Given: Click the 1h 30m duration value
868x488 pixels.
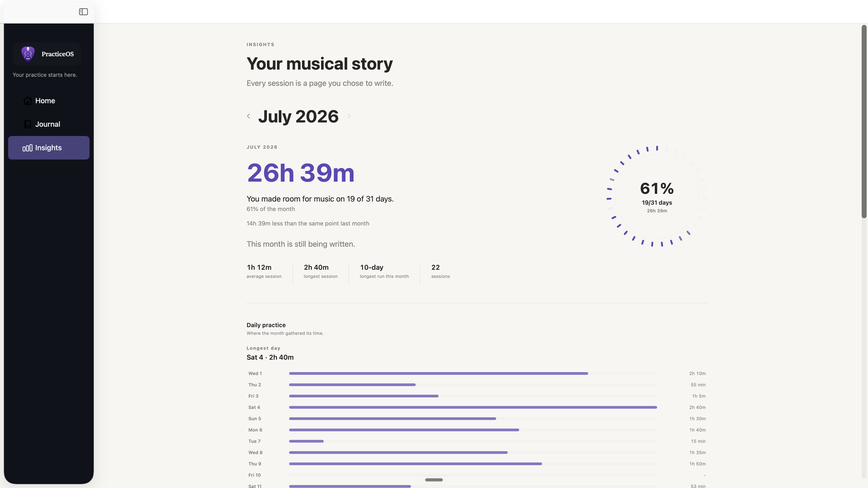Looking at the screenshot, I should point(697,419).
